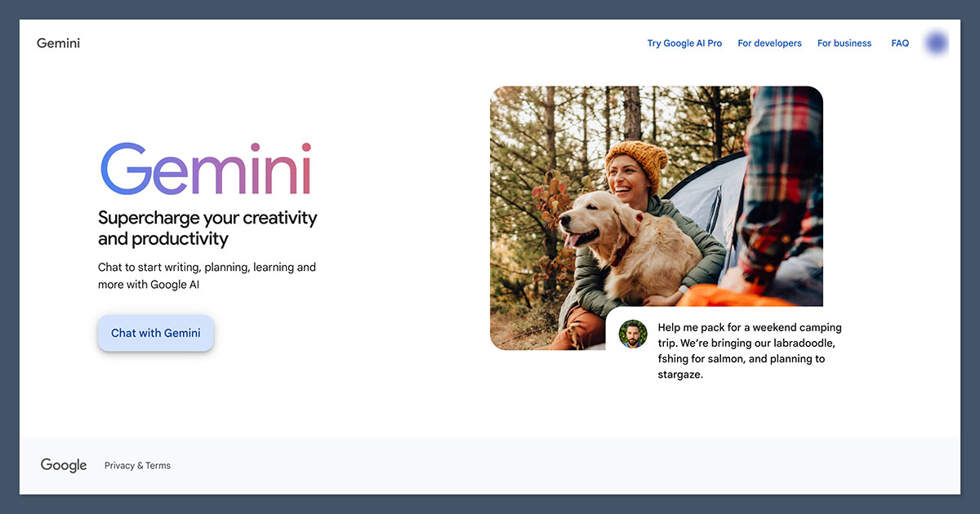
Task: Click the Supercharge your creativity headline
Action: pos(207,228)
